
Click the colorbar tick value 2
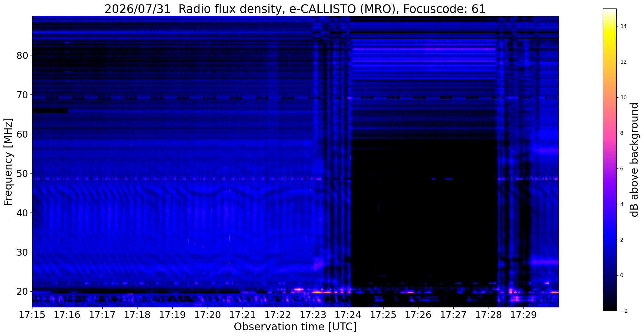tap(621, 240)
